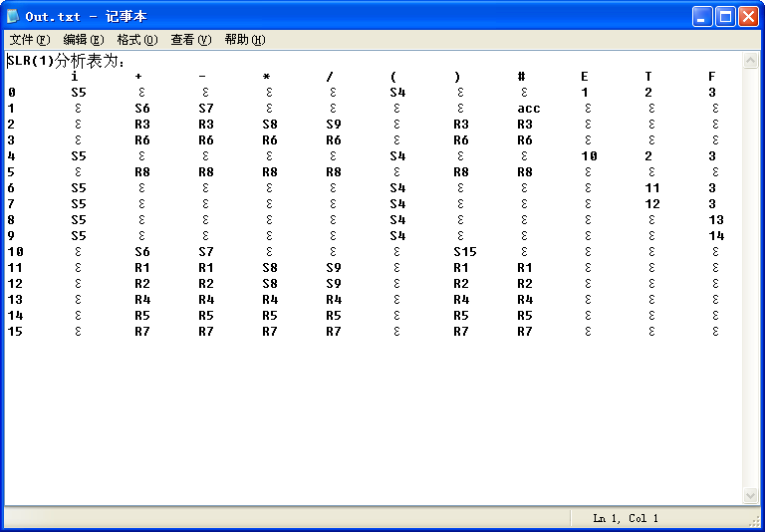Click row label '15'
Screen dimensions: 765x532
(x=15, y=332)
